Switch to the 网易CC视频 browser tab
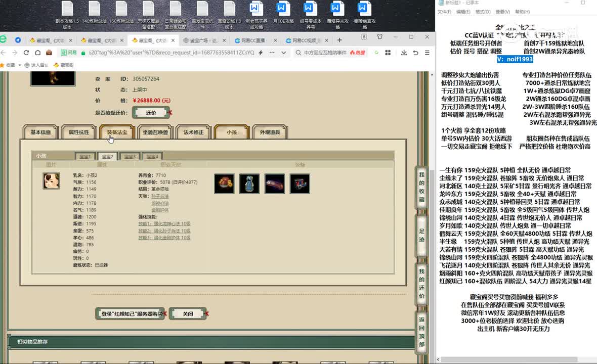 [306, 40]
